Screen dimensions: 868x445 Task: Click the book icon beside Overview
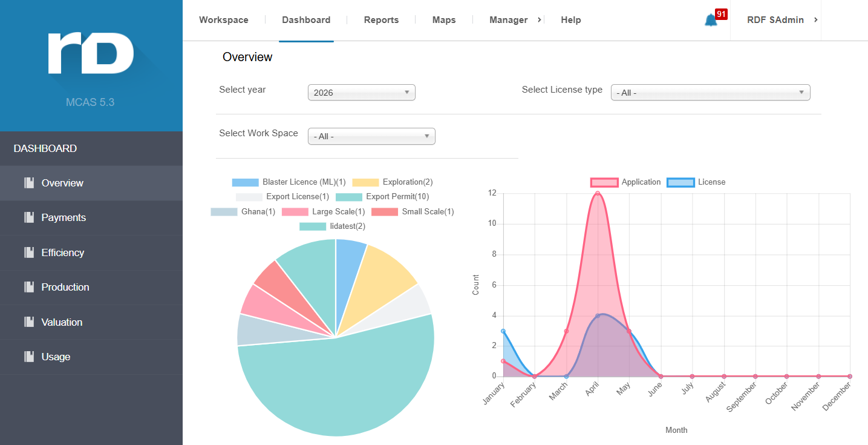tap(28, 183)
